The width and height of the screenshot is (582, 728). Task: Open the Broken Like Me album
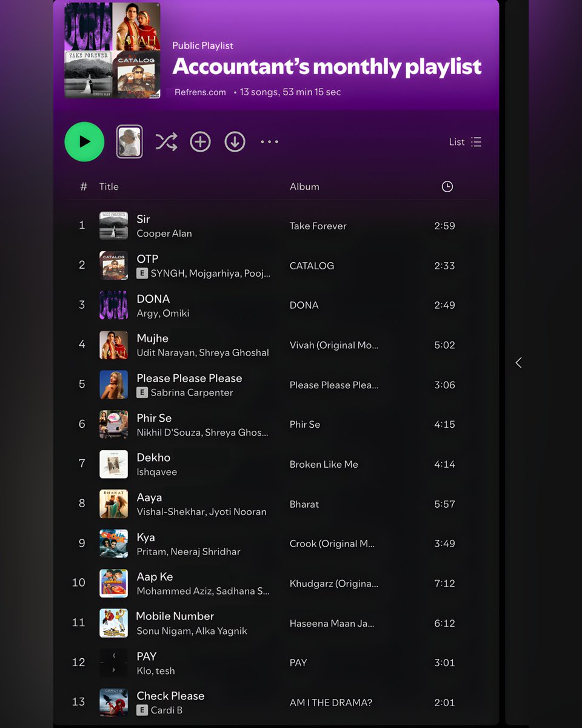tap(324, 465)
